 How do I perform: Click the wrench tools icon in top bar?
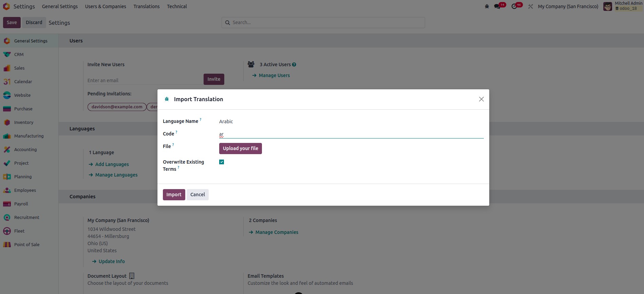(x=531, y=6)
